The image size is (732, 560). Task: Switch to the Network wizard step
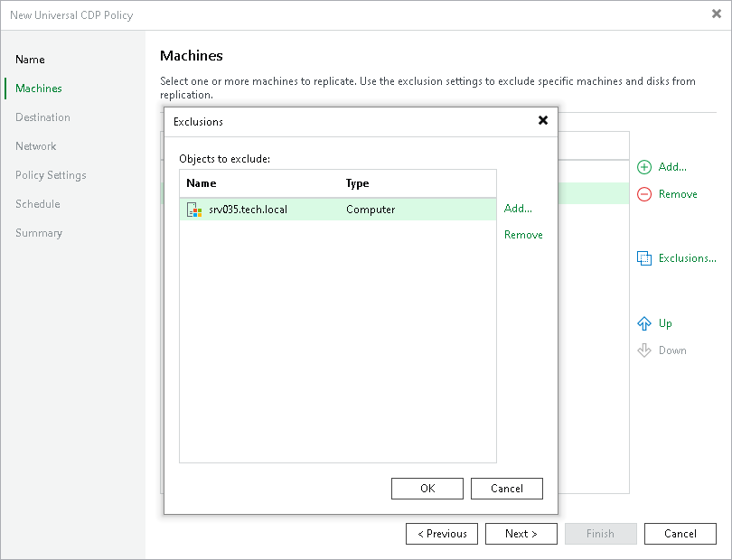coord(35,146)
